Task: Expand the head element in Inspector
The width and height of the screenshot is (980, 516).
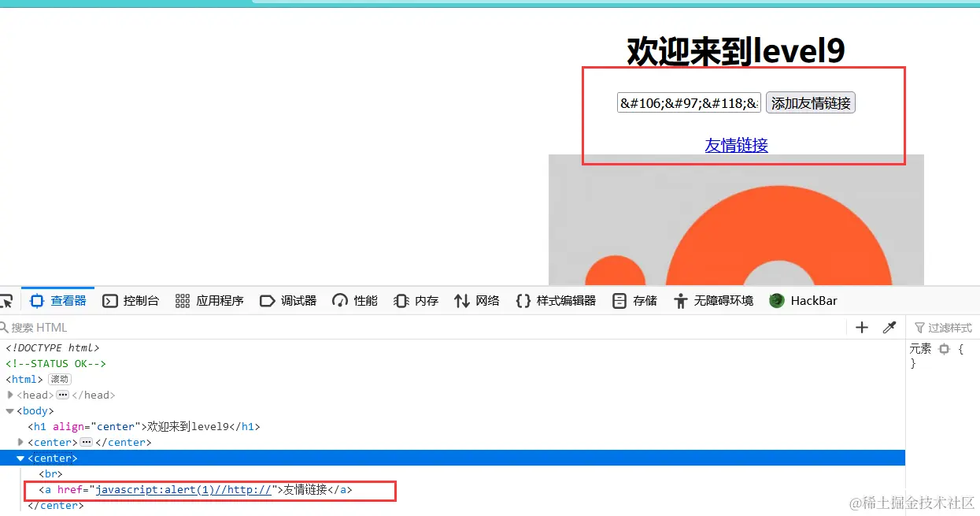Action: tap(9, 395)
